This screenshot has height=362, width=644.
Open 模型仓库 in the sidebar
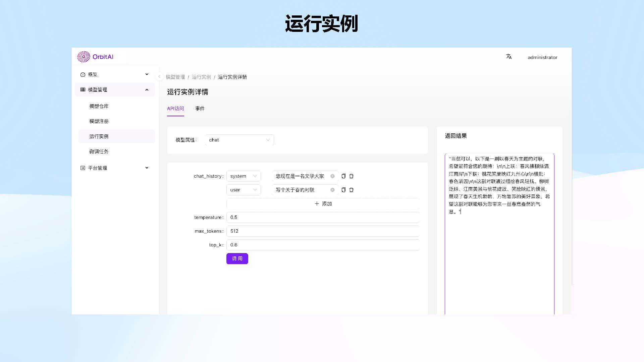(x=99, y=106)
